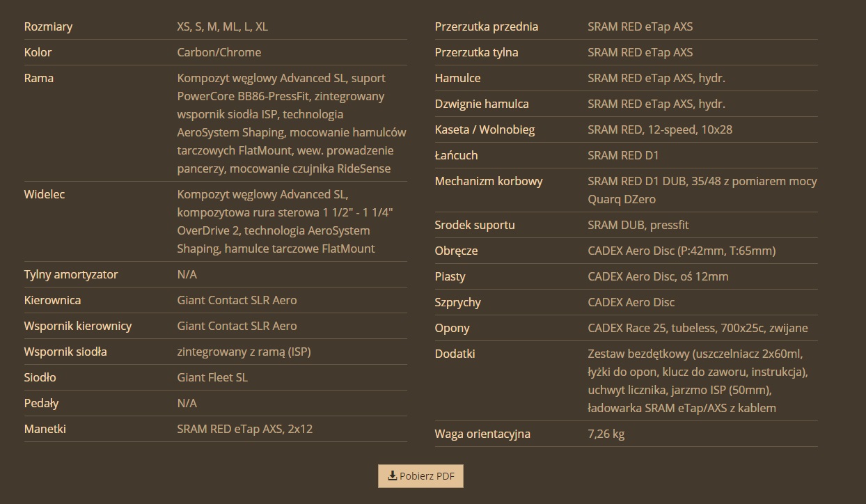The image size is (866, 504).
Task: Click Giant Contact SLR Aero in Kierownica row
Action: pyautogui.click(x=237, y=300)
